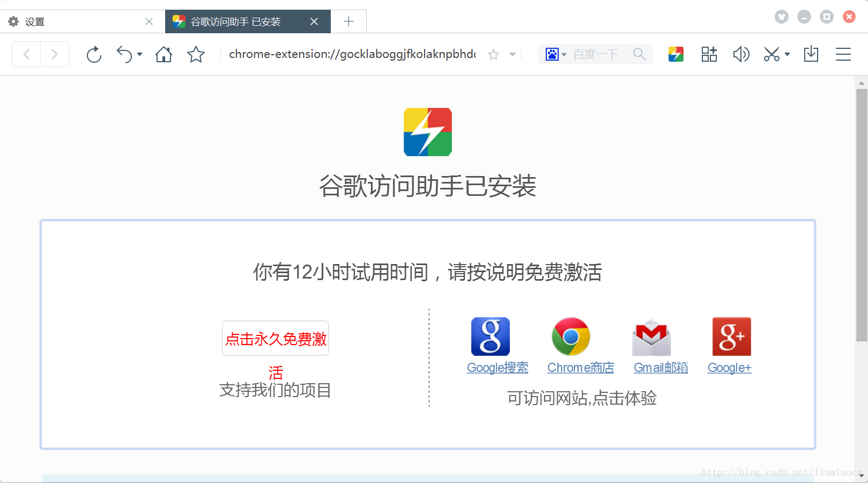Screen dimensions: 868x483
Task: Open the Google+ link
Action: [x=730, y=368]
